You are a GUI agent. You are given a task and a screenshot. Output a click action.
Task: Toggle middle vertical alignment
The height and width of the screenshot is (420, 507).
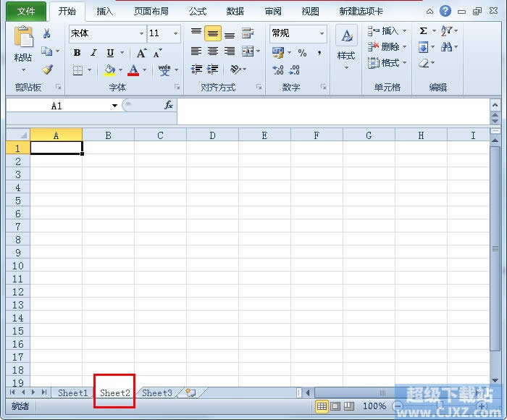pos(213,33)
